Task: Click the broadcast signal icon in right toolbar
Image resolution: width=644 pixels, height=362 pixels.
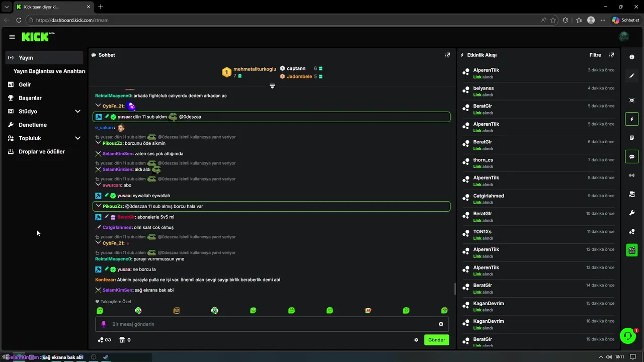Action: pyautogui.click(x=632, y=175)
